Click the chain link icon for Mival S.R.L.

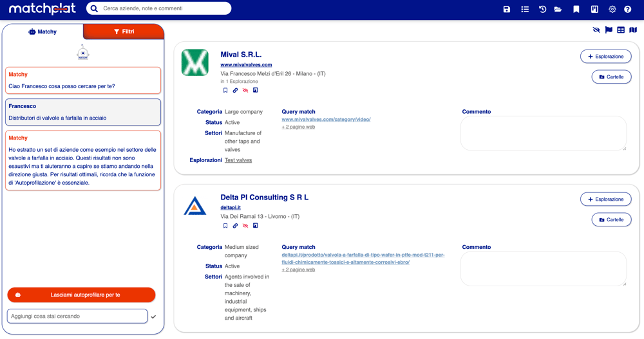pyautogui.click(x=235, y=90)
